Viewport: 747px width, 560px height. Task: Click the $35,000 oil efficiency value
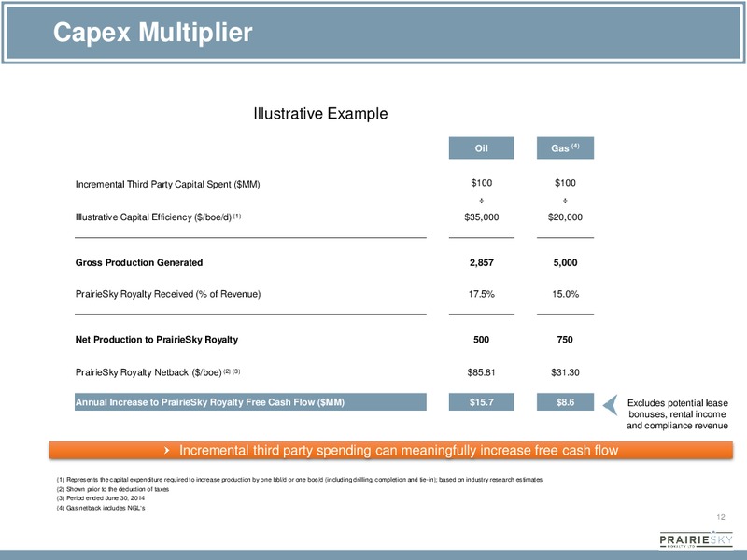(481, 217)
